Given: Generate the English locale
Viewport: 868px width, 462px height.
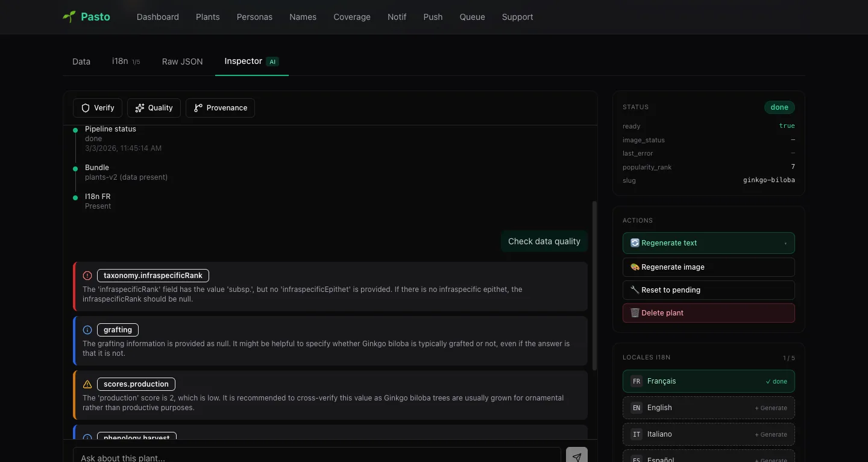Looking at the screenshot, I should [x=708, y=408].
